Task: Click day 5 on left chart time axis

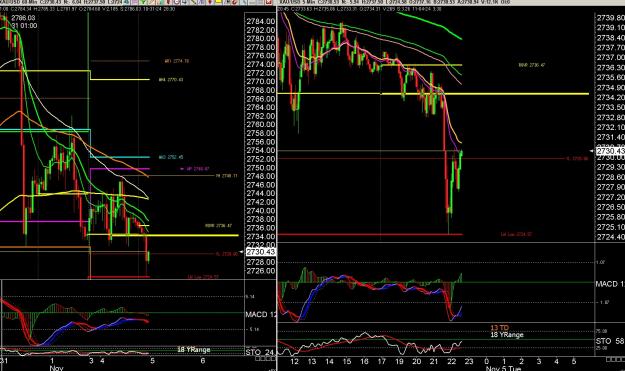Action: point(152,361)
